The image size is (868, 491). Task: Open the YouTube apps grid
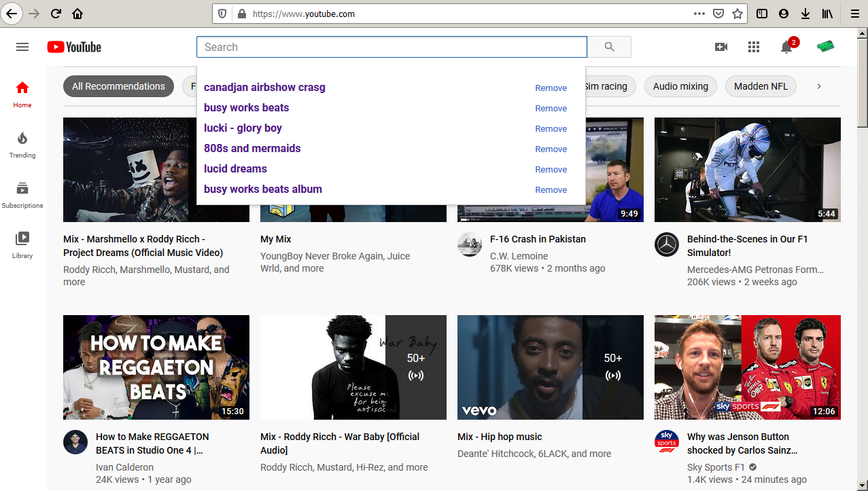[754, 47]
